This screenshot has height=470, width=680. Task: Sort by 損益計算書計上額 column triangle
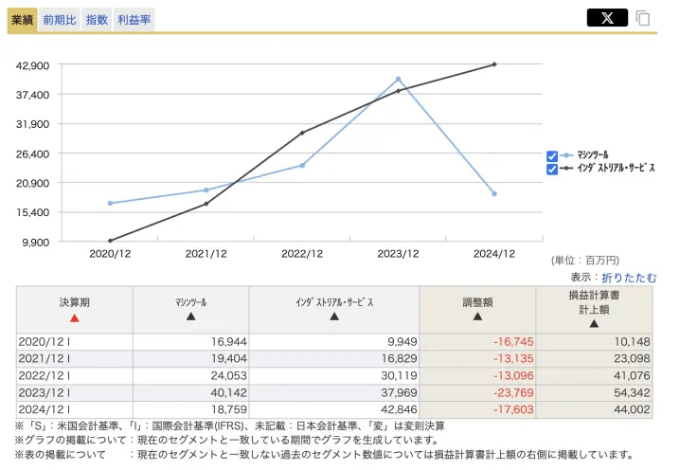(x=595, y=323)
